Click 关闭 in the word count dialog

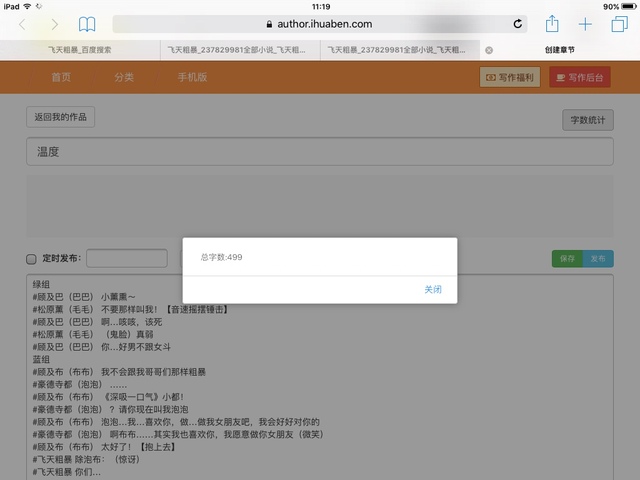pyautogui.click(x=432, y=290)
